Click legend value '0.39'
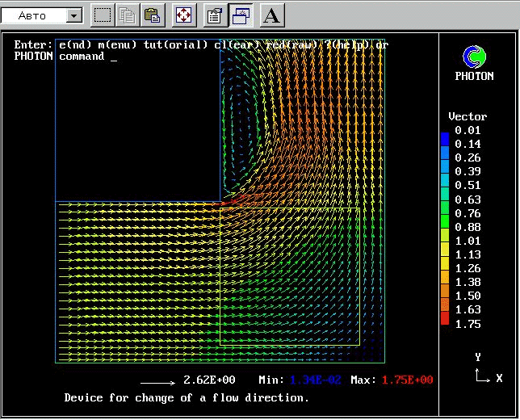The image size is (520, 420). [x=468, y=171]
